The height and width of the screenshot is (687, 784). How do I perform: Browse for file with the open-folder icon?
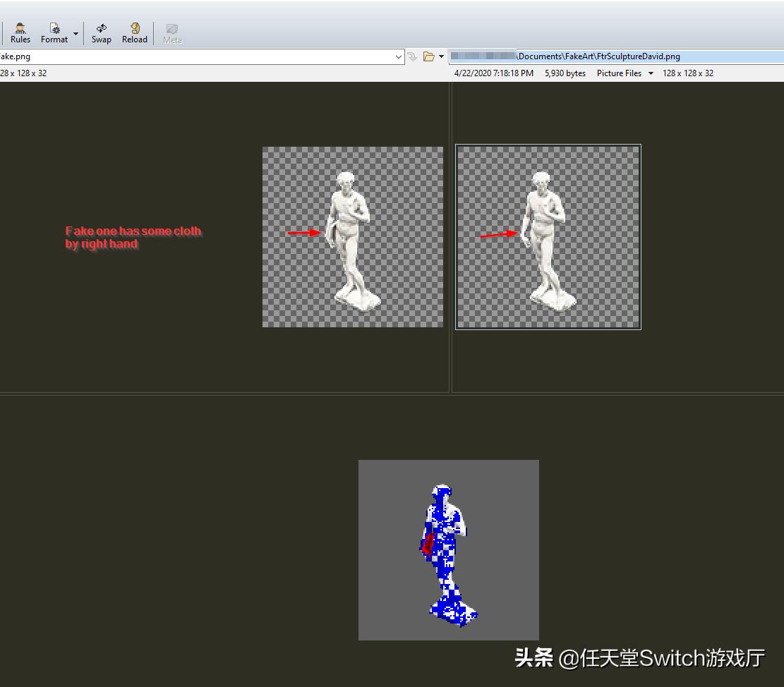428,56
